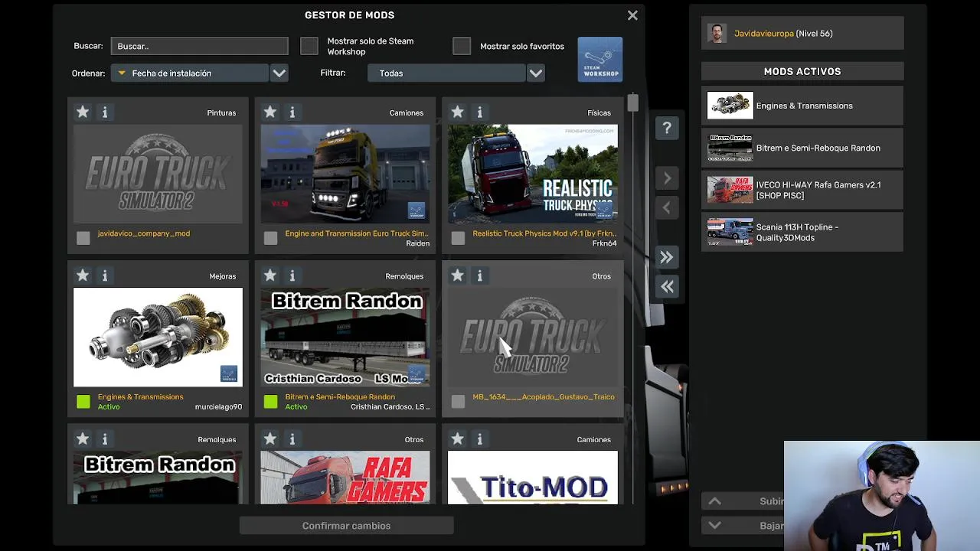Click the Javidavieuropa profile name
Screen dimensions: 980x551
[x=764, y=34]
